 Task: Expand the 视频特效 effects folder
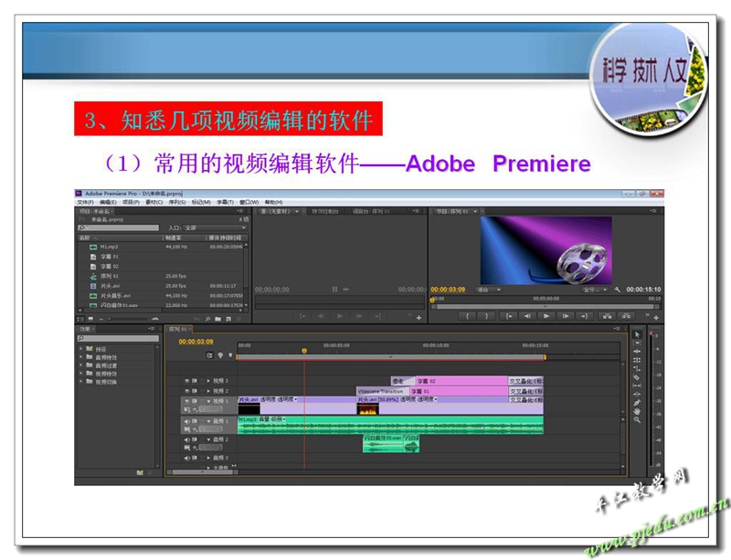(80, 374)
